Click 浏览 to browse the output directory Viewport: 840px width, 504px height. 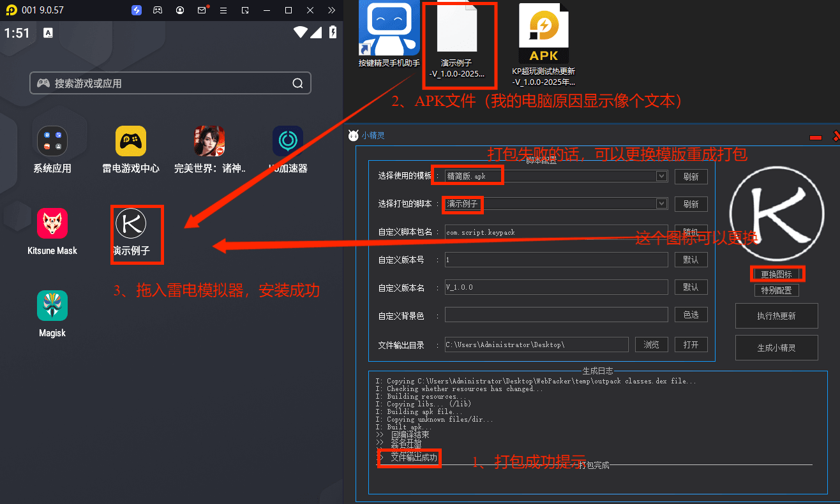(x=652, y=345)
